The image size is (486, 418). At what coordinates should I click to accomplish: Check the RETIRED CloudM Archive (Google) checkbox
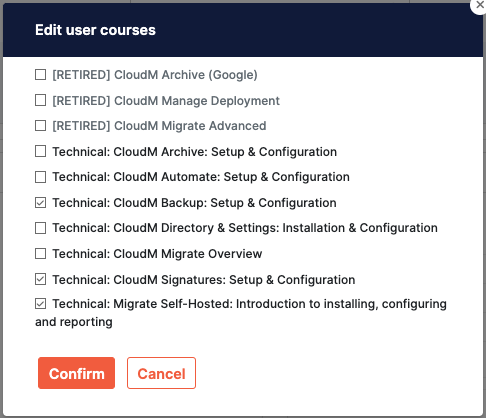click(41, 75)
